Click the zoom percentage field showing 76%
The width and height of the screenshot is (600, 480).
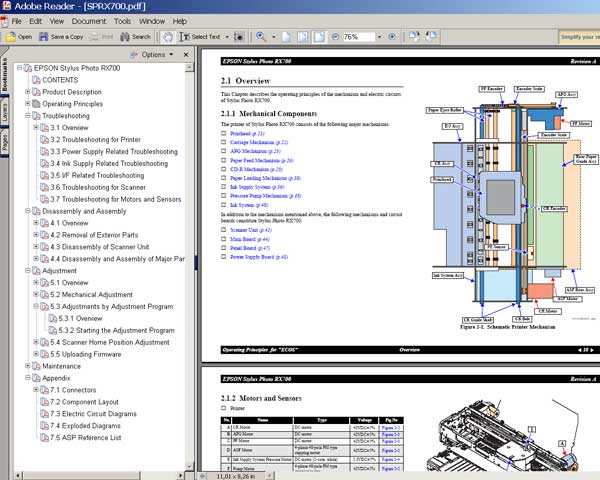pyautogui.click(x=359, y=37)
